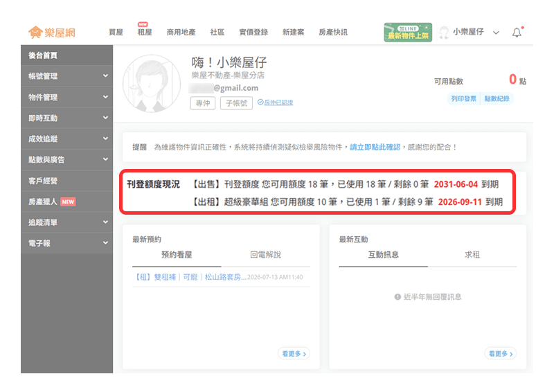Image resolution: width=554 pixels, height=392 pixels.
Task: Expand 點數與廣告 sidebar section
Action: (66, 159)
